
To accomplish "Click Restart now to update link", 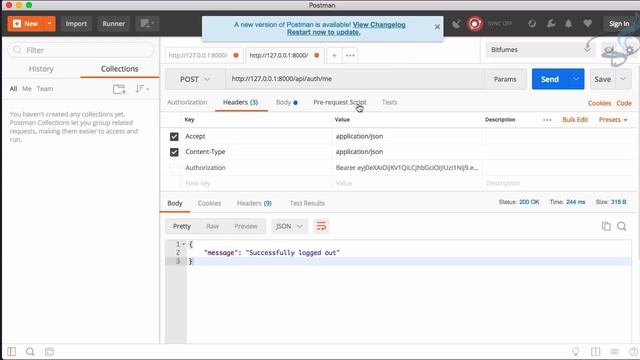I will tap(324, 32).
